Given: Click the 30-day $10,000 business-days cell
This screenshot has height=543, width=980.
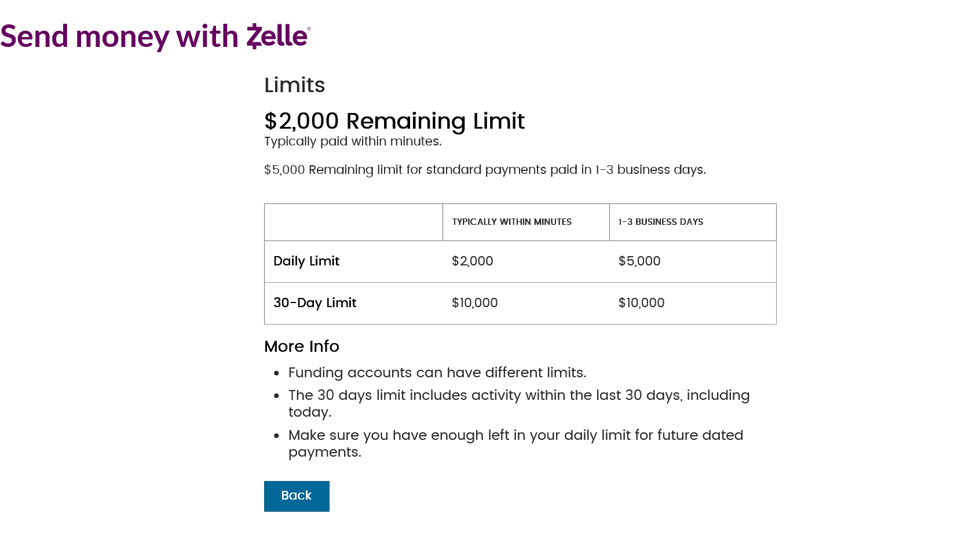Looking at the screenshot, I should [641, 303].
